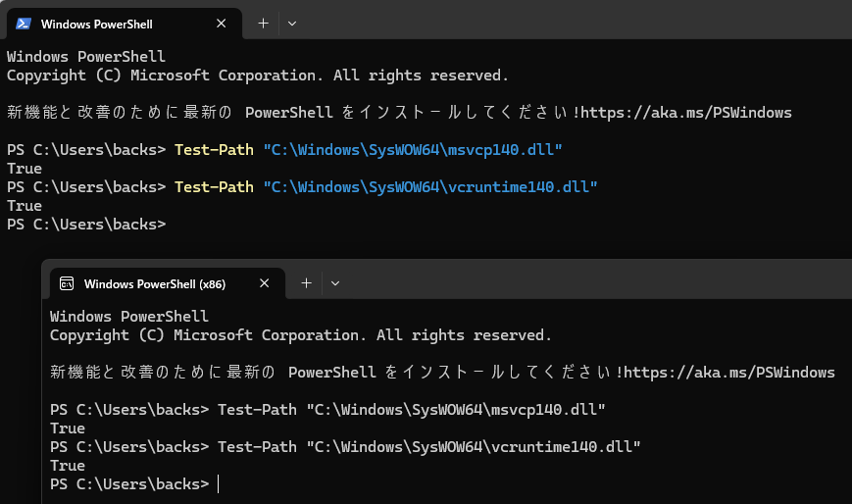852x504 pixels.
Task: Open the aka.ms/PSWindows link in the top window
Action: (x=685, y=113)
